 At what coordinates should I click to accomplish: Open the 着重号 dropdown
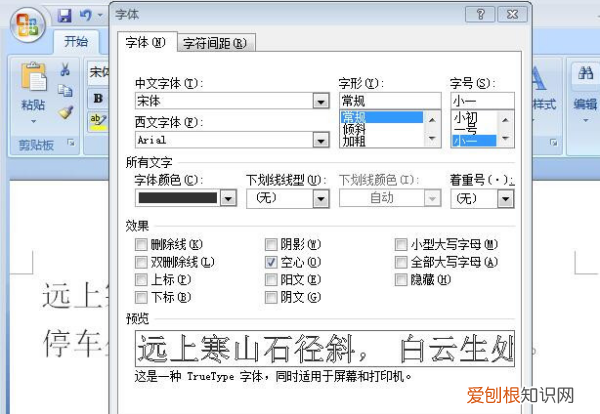click(505, 199)
